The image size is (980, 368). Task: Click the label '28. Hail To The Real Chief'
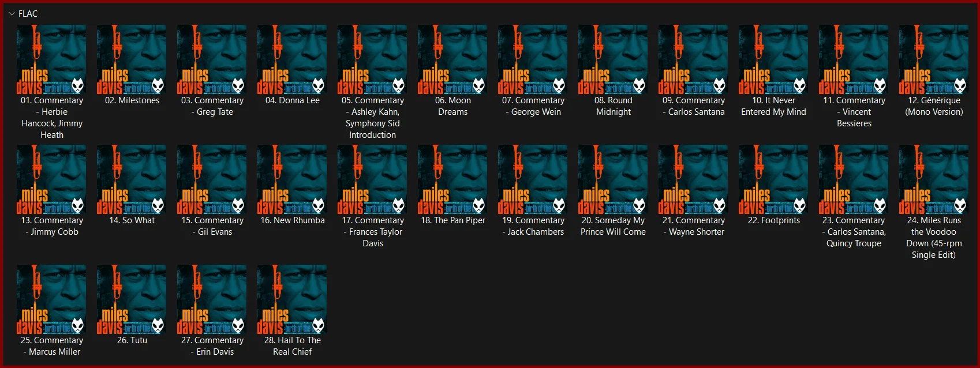293,346
